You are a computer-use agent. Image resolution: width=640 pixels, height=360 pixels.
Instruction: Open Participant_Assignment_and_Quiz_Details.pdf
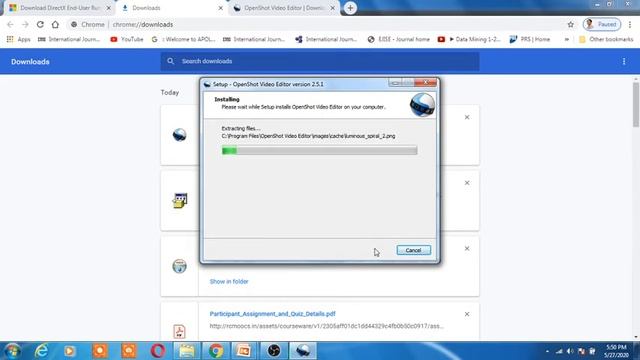tap(273, 314)
